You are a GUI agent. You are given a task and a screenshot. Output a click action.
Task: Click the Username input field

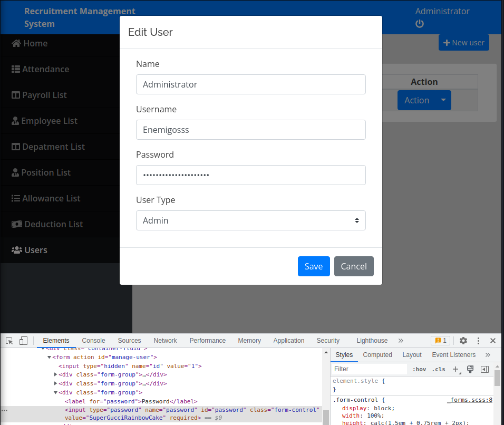(250, 130)
